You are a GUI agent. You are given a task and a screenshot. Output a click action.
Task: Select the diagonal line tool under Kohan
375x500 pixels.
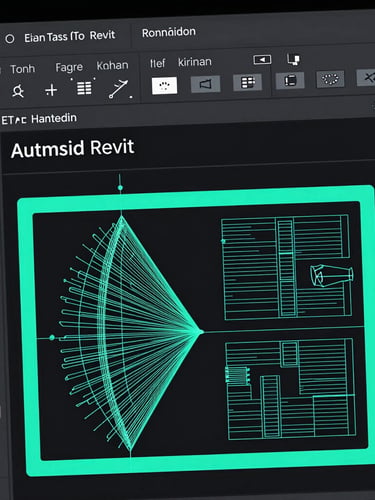click(118, 89)
